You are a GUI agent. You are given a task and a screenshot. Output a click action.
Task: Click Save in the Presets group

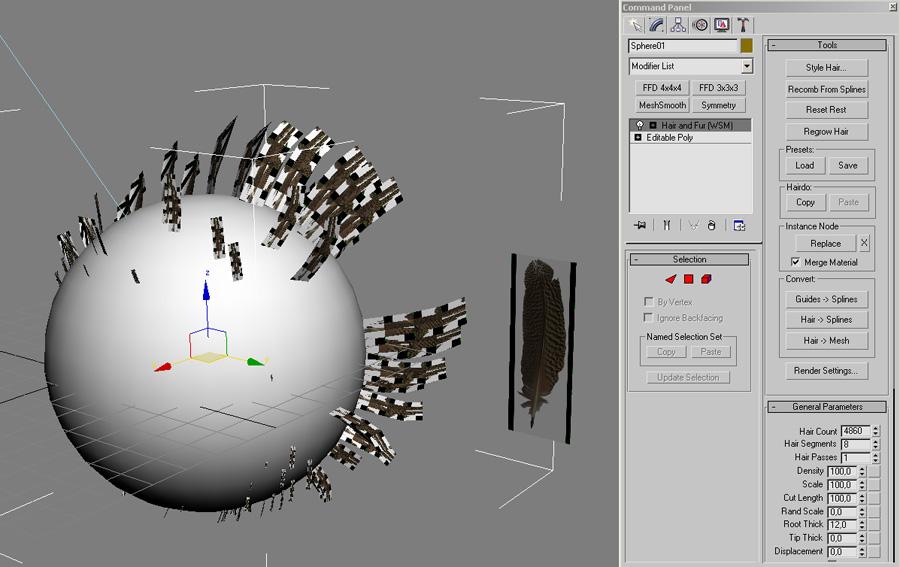[848, 165]
